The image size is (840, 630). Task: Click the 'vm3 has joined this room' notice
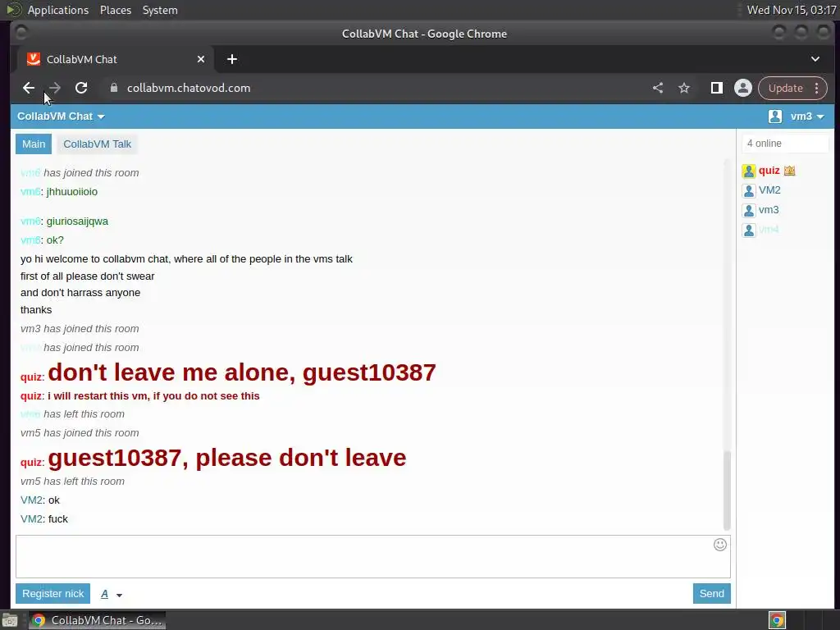(x=80, y=329)
